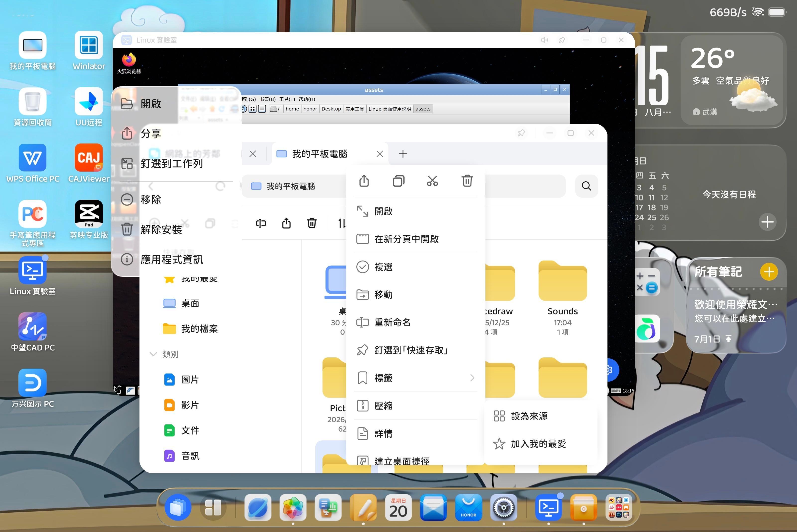
Task: Open 手寫筆應用程式專區 desktop icon
Action: [x=33, y=224]
